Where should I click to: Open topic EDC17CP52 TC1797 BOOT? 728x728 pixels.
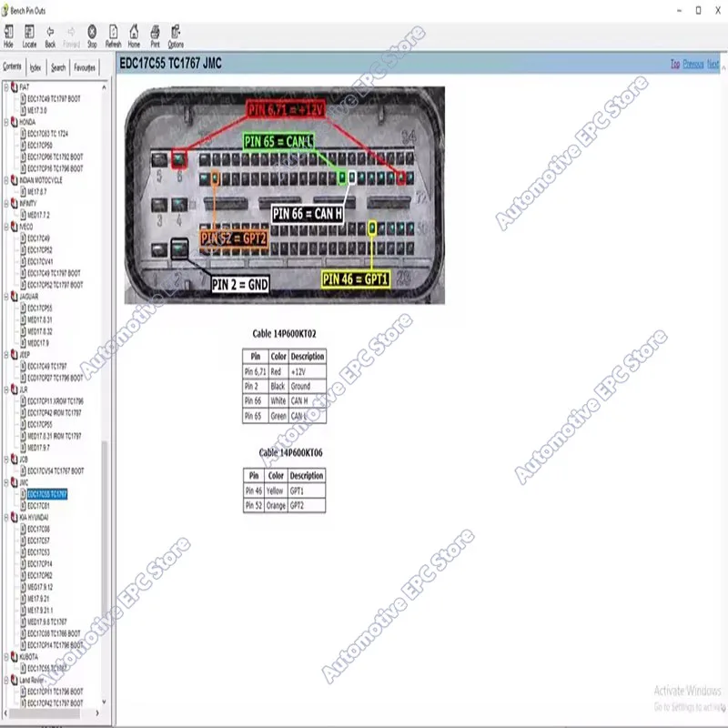(56, 285)
